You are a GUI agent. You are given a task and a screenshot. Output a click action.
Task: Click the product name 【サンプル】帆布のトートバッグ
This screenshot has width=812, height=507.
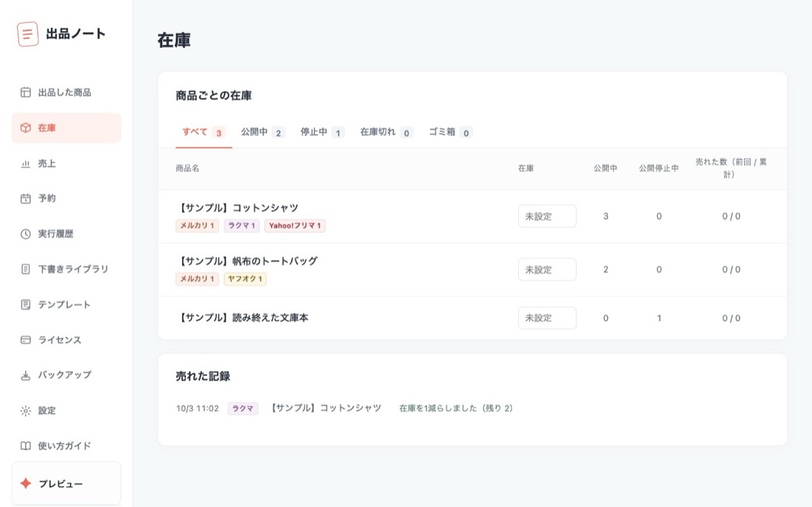click(247, 261)
